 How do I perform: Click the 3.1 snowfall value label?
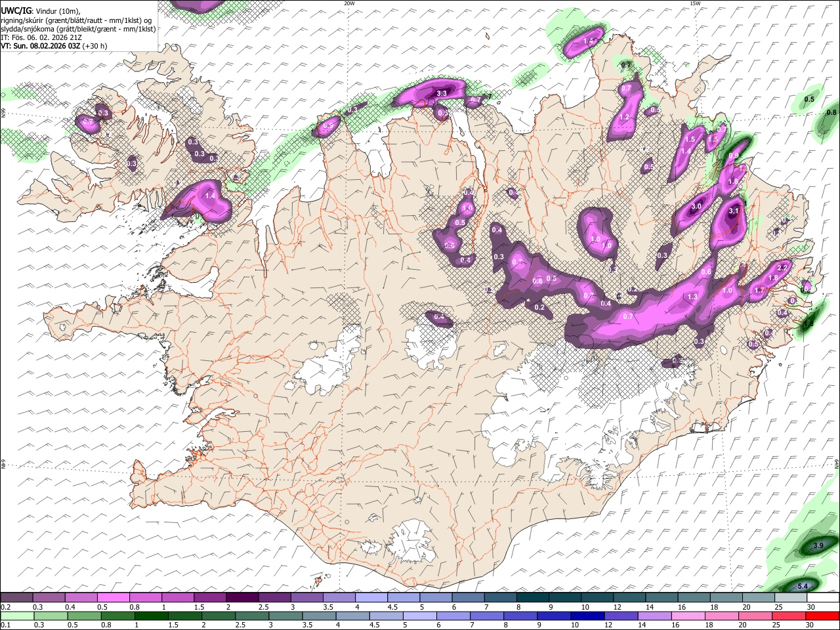pyautogui.click(x=734, y=211)
